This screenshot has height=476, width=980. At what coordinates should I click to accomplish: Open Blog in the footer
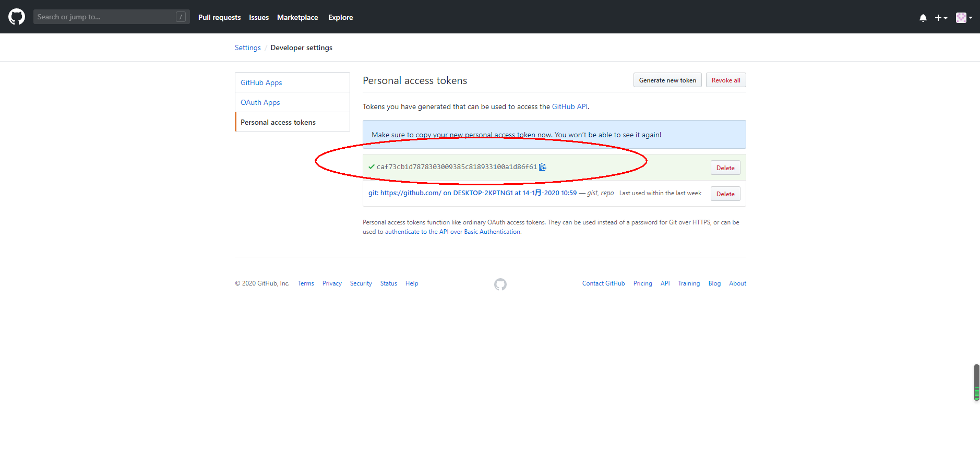click(714, 283)
